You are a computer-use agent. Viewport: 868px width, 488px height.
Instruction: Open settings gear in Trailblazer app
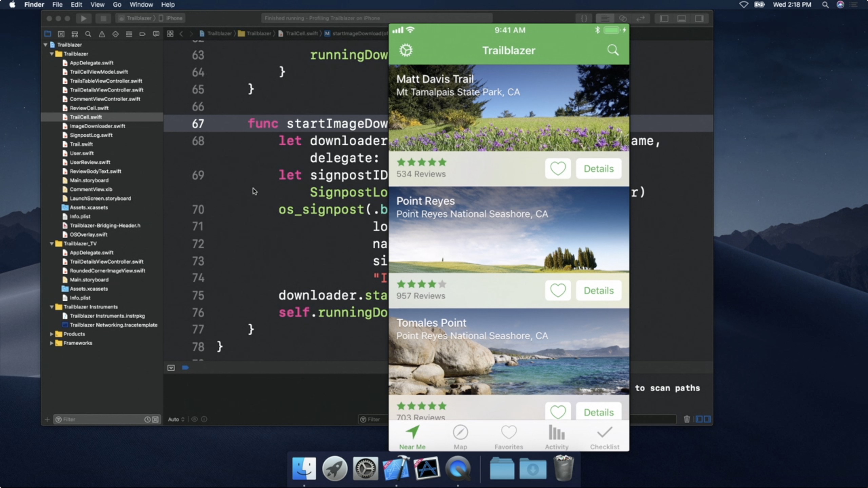[406, 50]
